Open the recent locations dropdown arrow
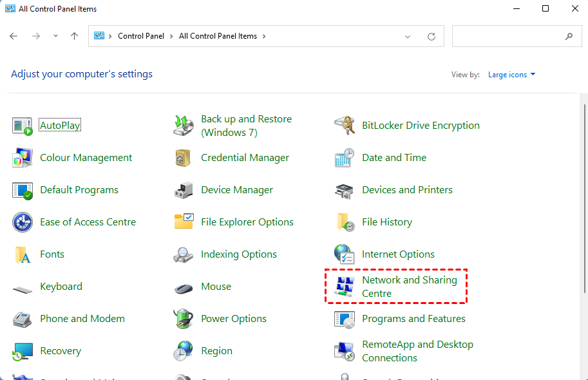Image resolution: width=588 pixels, height=380 pixels. pos(55,36)
